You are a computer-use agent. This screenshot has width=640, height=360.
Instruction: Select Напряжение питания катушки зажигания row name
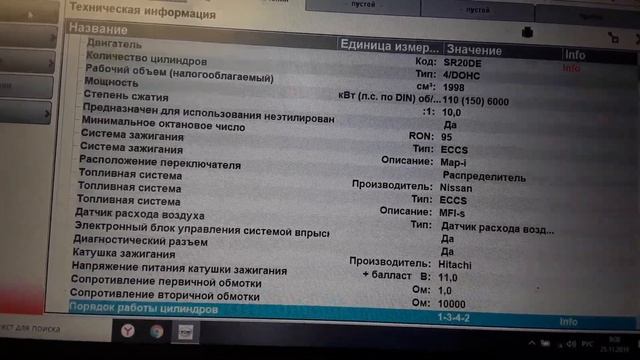click(x=179, y=268)
